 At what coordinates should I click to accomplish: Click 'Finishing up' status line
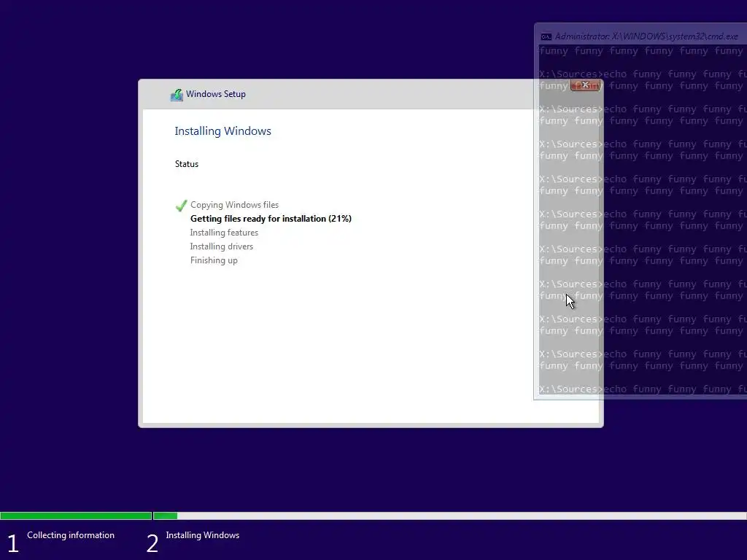pyautogui.click(x=214, y=260)
